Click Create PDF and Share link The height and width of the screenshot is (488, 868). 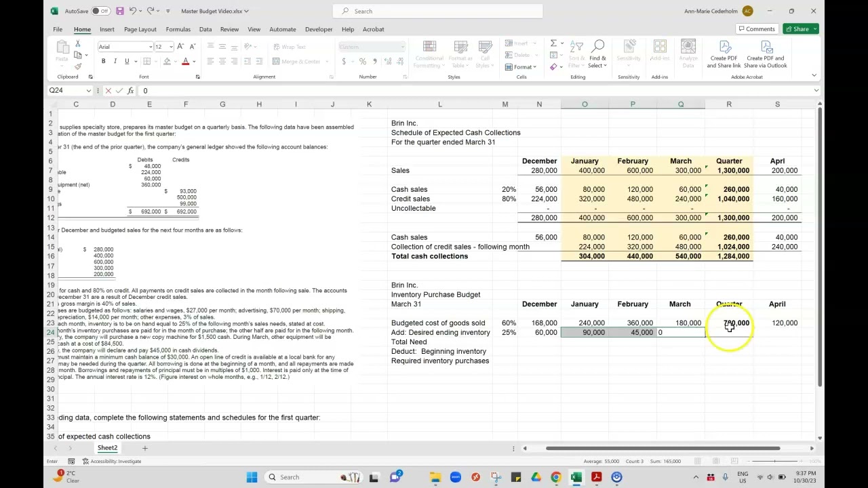click(x=724, y=54)
